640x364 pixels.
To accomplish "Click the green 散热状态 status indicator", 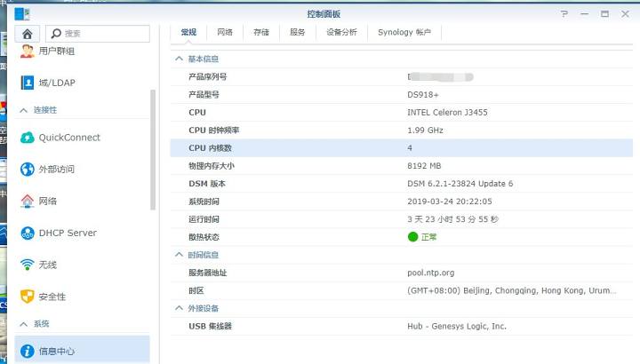I will pos(412,237).
